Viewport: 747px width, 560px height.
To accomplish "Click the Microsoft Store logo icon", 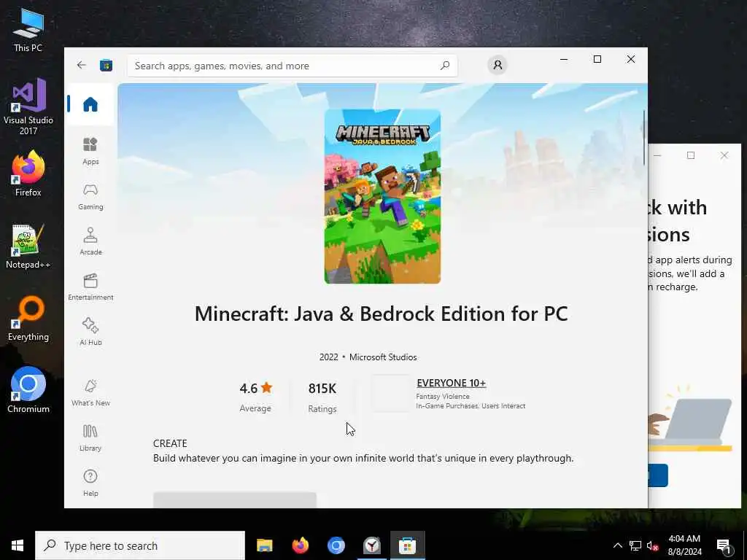I will pyautogui.click(x=106, y=65).
